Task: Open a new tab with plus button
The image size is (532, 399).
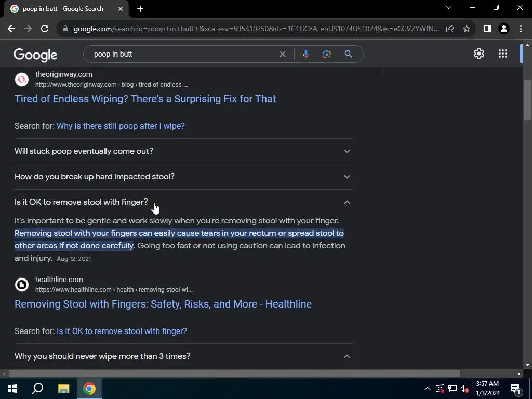Action: [140, 9]
